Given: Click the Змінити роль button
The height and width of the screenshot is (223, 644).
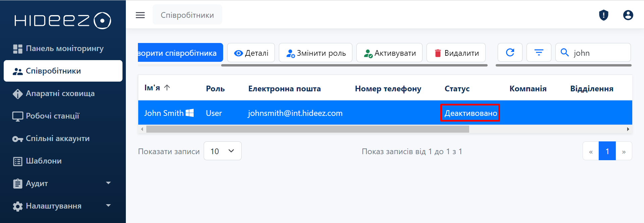Looking at the screenshot, I should pos(315,53).
